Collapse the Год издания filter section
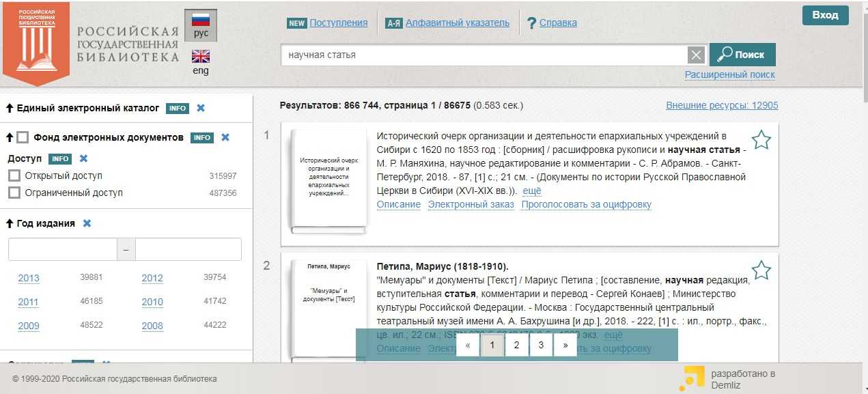This screenshot has height=394, width=868. tap(10, 223)
